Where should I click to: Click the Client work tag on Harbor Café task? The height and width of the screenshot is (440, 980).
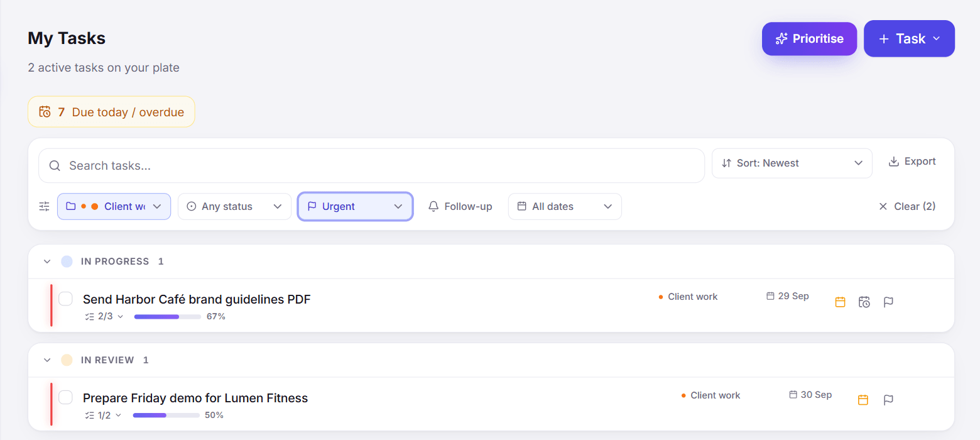pos(688,297)
